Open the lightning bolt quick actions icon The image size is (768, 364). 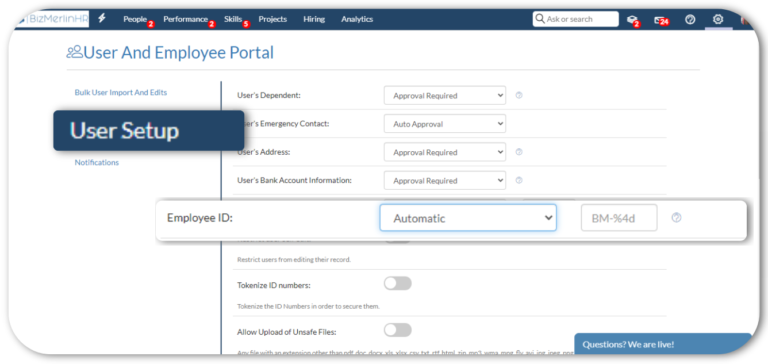(x=102, y=19)
